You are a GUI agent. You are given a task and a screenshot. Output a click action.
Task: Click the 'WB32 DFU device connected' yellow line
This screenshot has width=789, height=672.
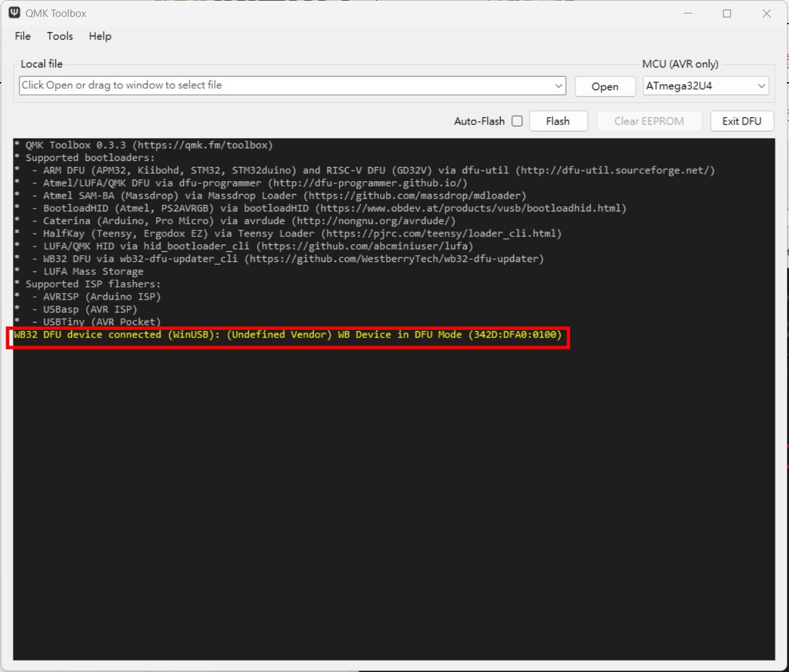tap(288, 335)
